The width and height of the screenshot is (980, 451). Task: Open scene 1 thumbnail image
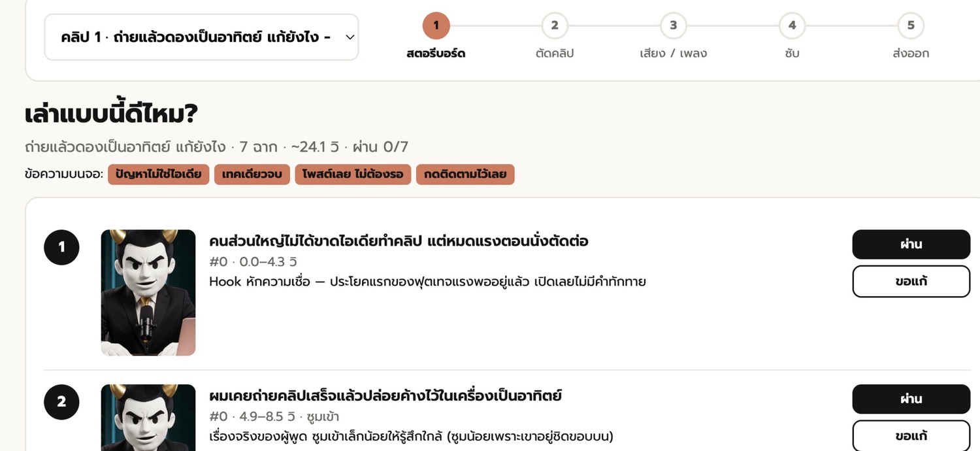(x=148, y=293)
